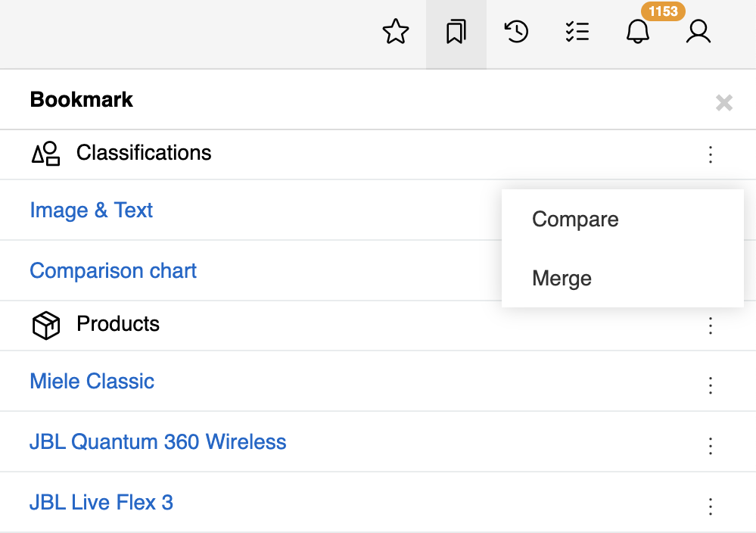Toggle the bookmark panel icon
The image size is (756, 533).
pyautogui.click(x=456, y=33)
